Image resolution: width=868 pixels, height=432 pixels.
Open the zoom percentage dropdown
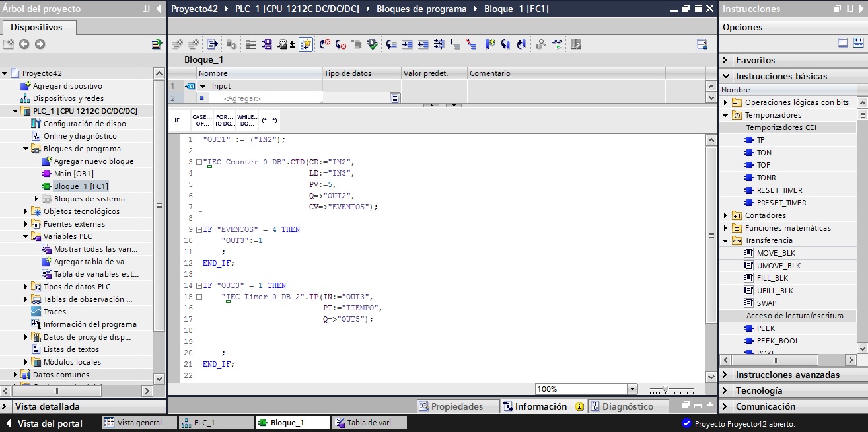click(632, 389)
